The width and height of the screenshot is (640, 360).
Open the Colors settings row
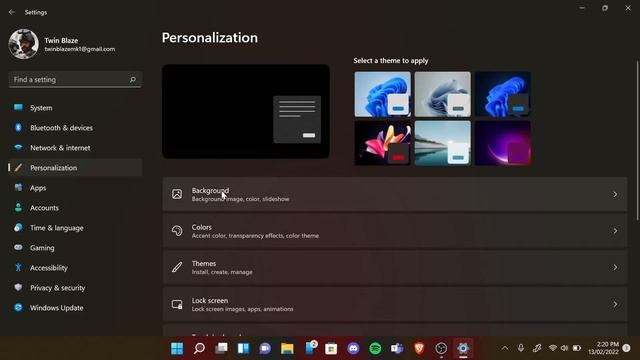[x=395, y=231]
